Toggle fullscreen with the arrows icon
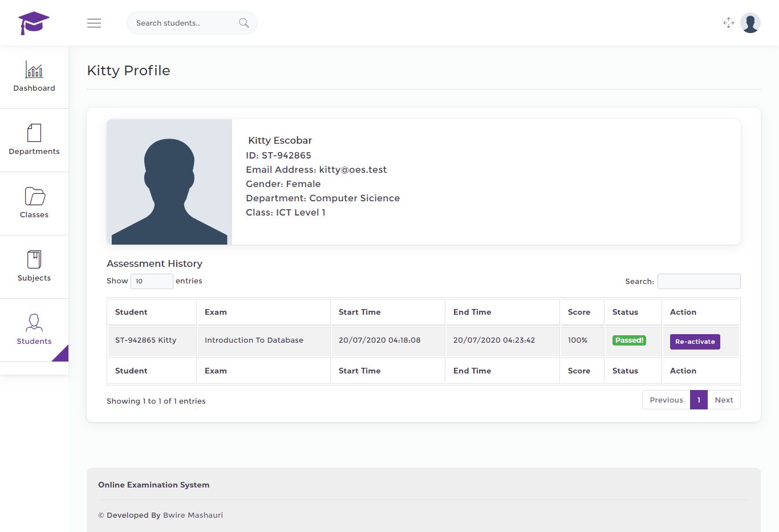Screen dimensions: 779x532 728,23
